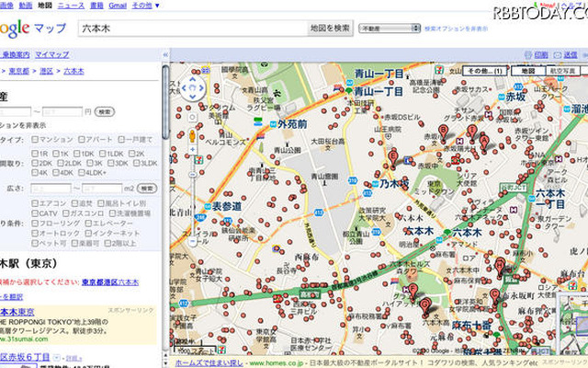The image size is (588, 368).
Task: Collapse the left panel with double-arrow icon
Action: click(x=165, y=55)
